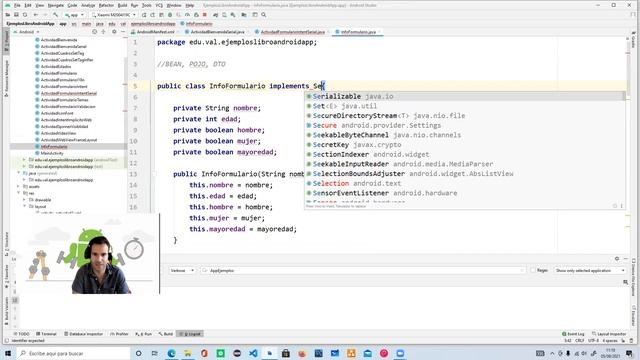The image size is (640, 360).
Task: Select ActividadFormulario in project tree
Action: tap(59, 73)
